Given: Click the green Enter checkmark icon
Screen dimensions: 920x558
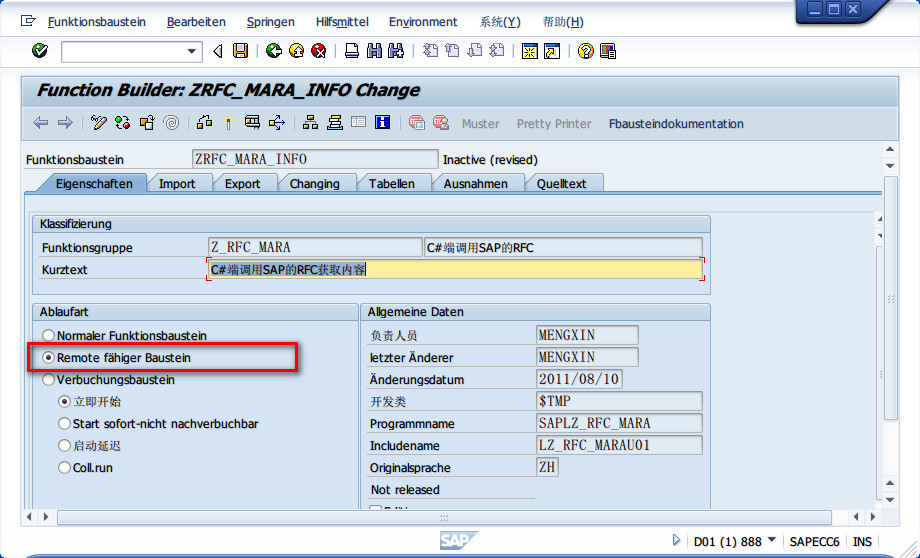Looking at the screenshot, I should (40, 51).
